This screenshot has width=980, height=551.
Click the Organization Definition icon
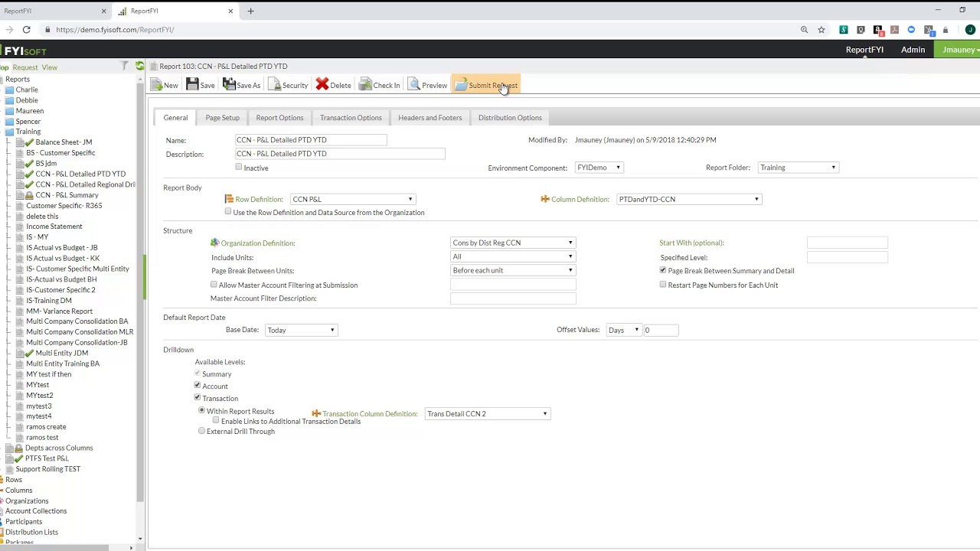pos(214,243)
